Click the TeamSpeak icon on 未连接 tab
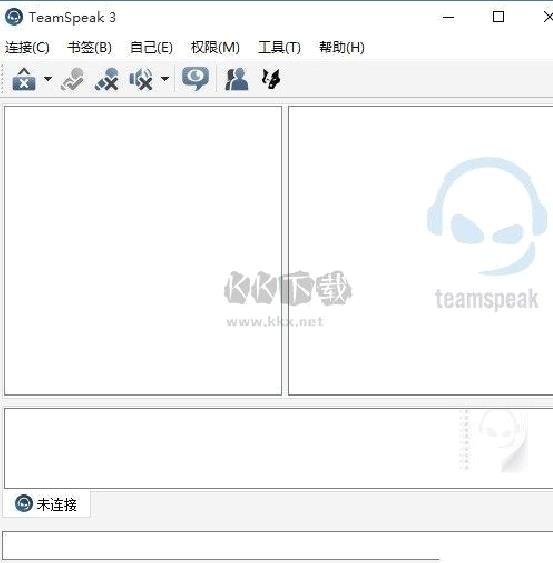Viewport: 553px width, 563px height. tap(24, 503)
